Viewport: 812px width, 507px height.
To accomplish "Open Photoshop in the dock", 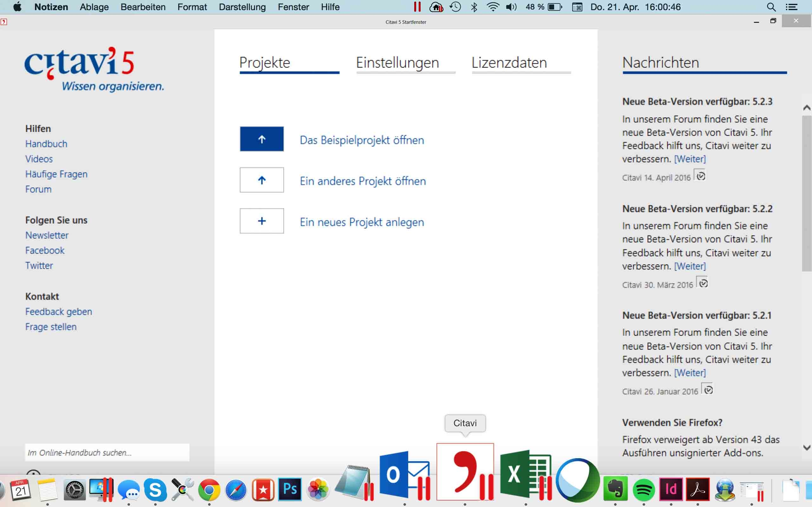I will (x=290, y=489).
